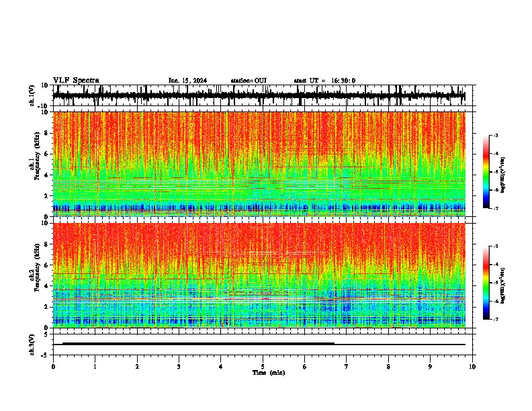Click time axis tick label "3"
The width and height of the screenshot is (532, 411).
coord(179,367)
